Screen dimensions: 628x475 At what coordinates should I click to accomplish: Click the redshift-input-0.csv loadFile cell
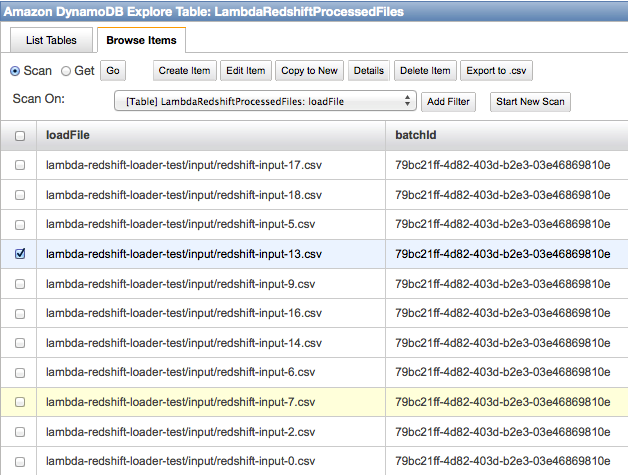coord(211,461)
